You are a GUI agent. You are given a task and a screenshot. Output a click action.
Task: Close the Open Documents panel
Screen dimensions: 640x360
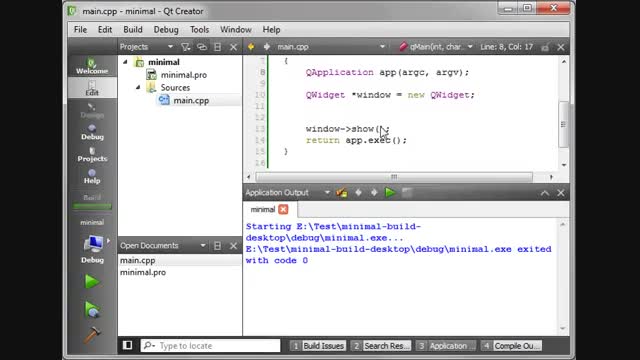tap(233, 246)
